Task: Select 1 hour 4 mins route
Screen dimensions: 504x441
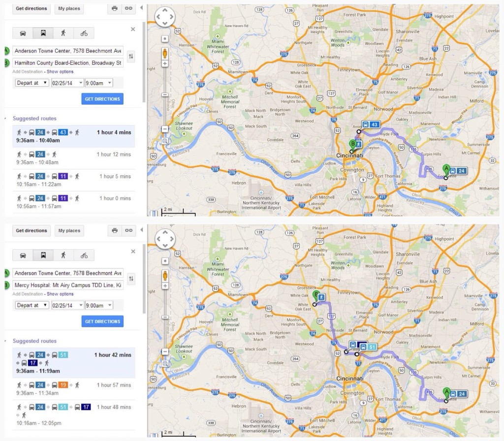Action: point(74,136)
